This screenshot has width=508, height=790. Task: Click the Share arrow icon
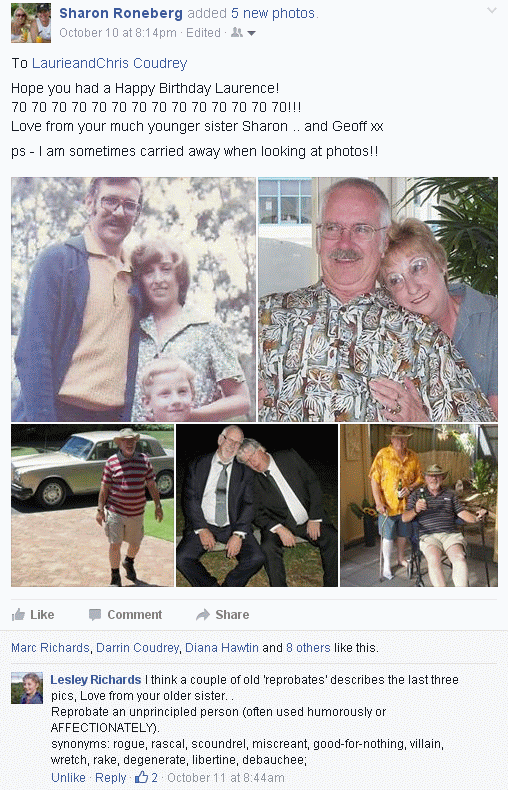(x=203, y=615)
